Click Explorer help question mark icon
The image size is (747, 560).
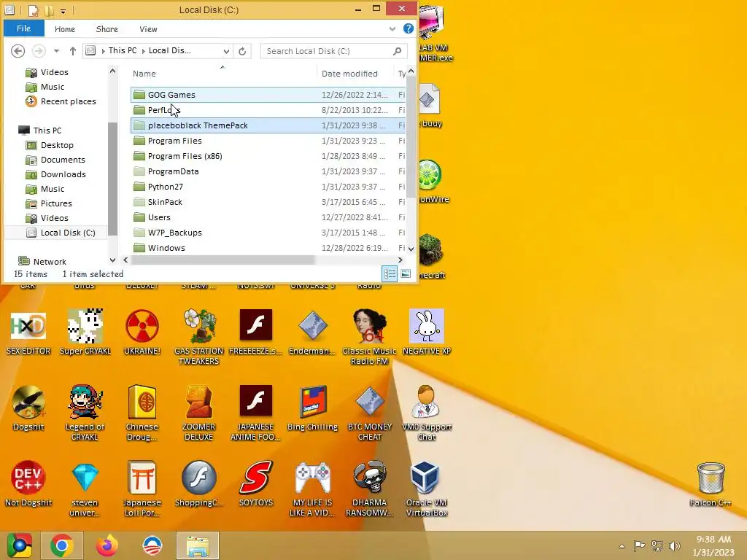pyautogui.click(x=409, y=28)
